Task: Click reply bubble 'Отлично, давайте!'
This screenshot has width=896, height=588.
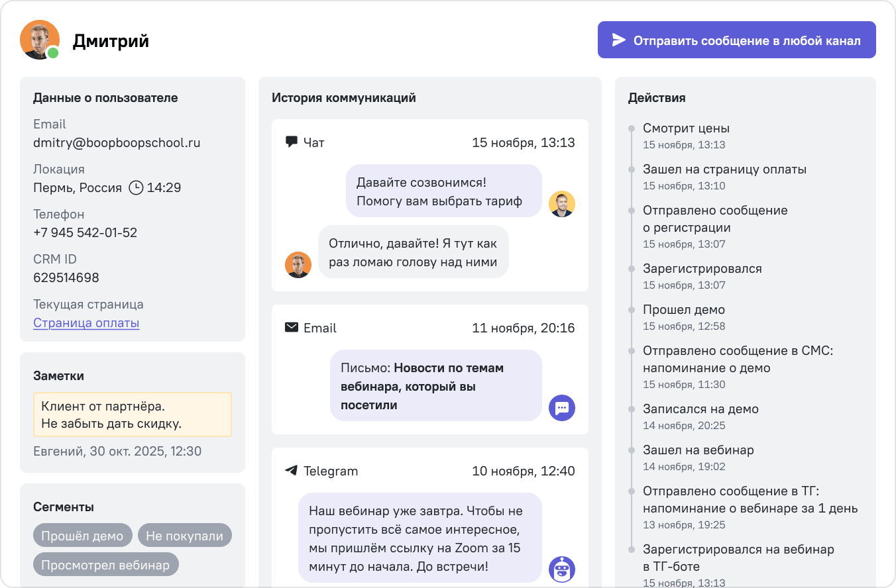Action: 414,252
